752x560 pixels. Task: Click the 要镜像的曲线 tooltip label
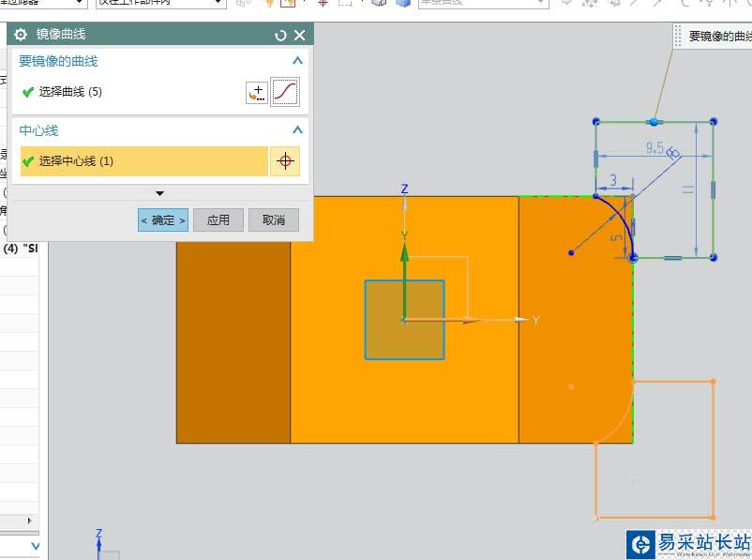720,36
